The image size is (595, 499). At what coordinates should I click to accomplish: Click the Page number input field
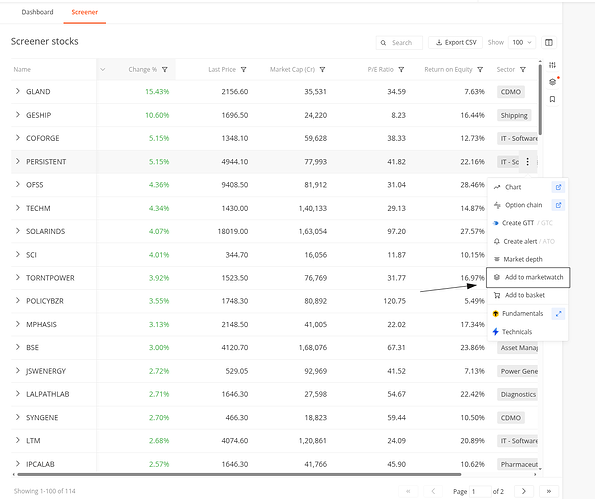[x=480, y=491]
